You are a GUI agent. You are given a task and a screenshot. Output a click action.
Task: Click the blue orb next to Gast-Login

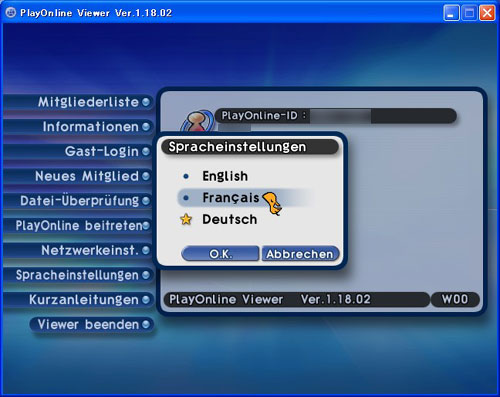coord(146,151)
